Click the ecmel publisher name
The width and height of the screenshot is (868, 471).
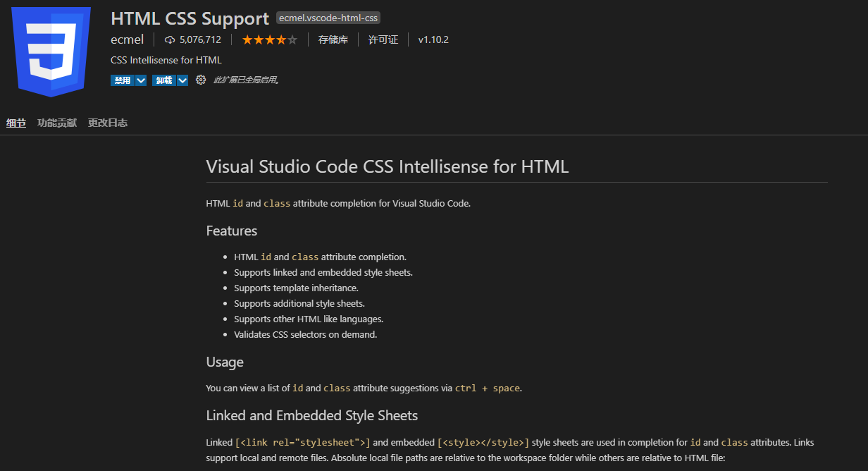128,40
